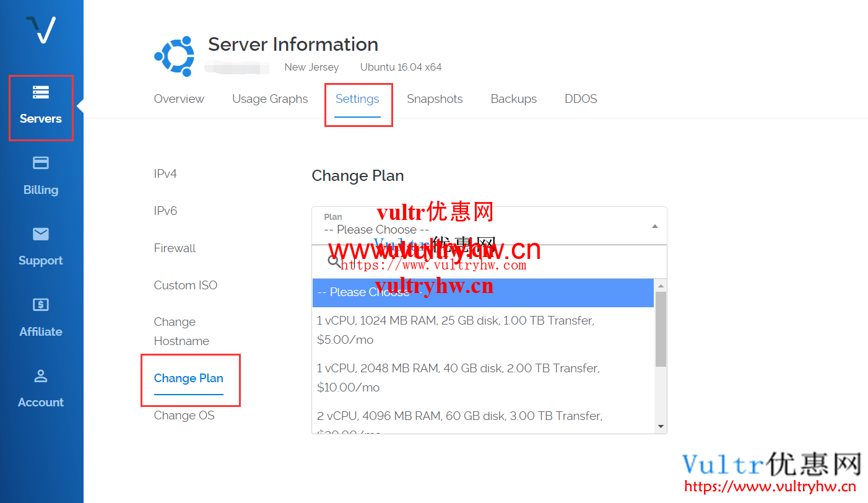
Task: Switch to the Usage Graphs tab
Action: [270, 99]
